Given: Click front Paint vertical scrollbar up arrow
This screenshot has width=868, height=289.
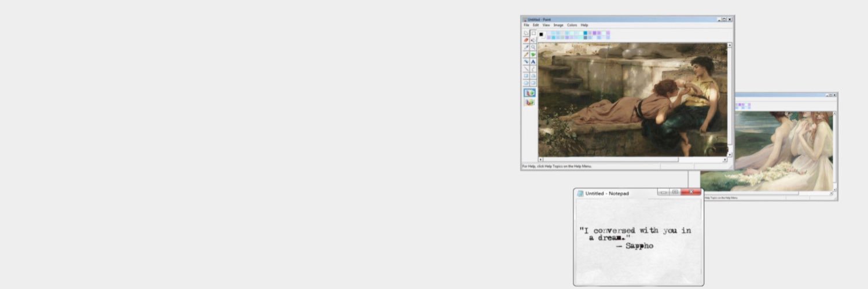Looking at the screenshot, I should 730,45.
